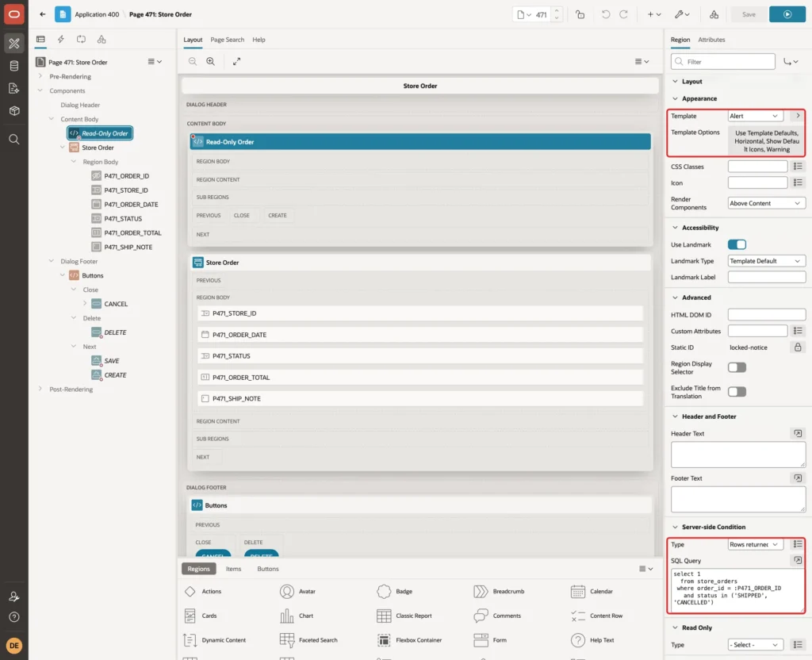
Task: Open the administration user icon in sidebar
Action: pos(14,597)
